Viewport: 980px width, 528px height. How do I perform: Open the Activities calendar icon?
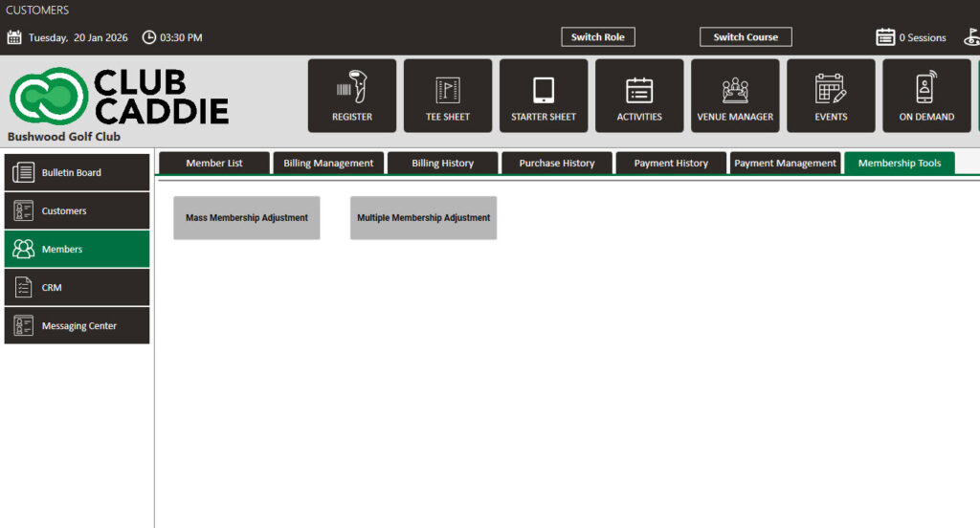point(639,90)
